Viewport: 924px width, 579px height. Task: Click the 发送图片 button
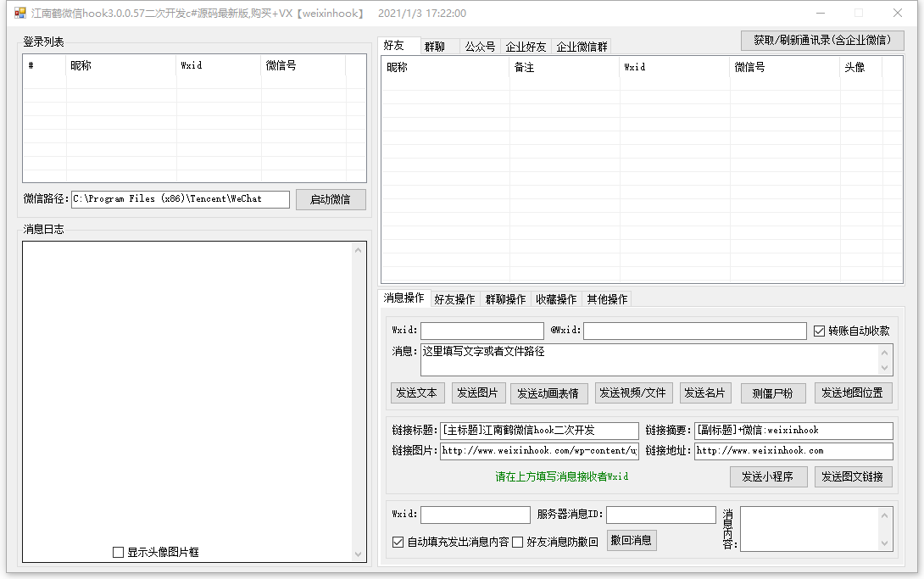[477, 392]
